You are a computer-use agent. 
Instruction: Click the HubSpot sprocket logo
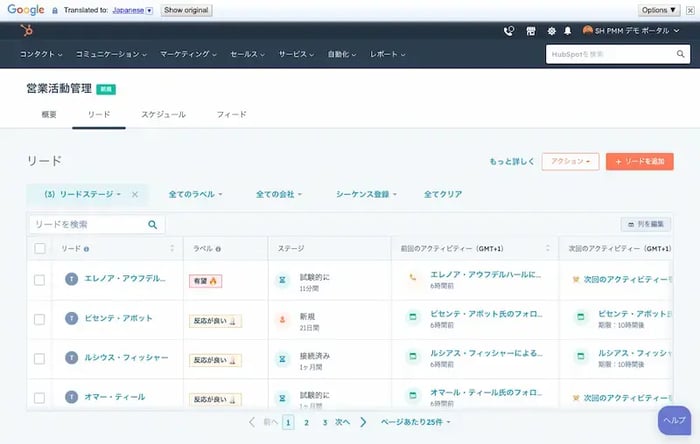27,31
